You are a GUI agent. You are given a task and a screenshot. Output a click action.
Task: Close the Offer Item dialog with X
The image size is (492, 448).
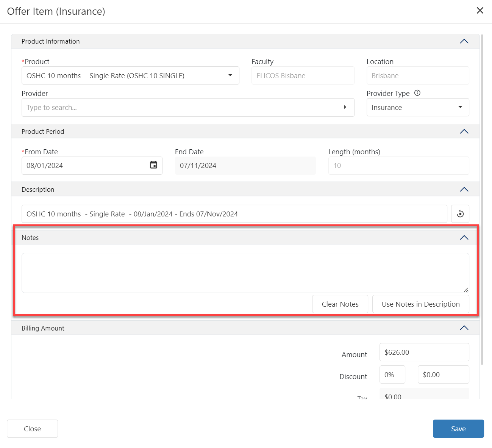pos(480,11)
